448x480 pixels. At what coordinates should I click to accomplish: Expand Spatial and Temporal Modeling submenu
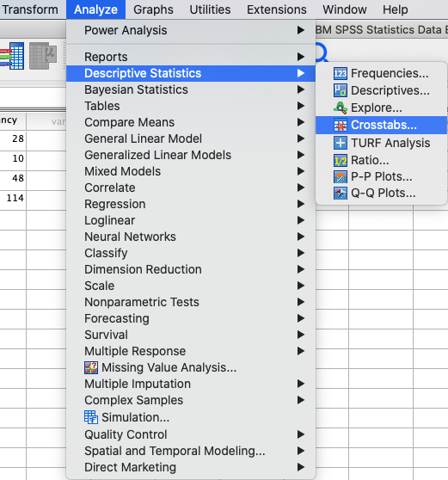pos(191,451)
